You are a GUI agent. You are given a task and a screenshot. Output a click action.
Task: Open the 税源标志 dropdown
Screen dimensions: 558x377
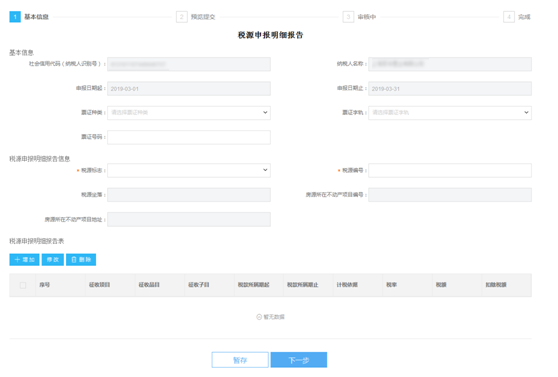point(189,170)
